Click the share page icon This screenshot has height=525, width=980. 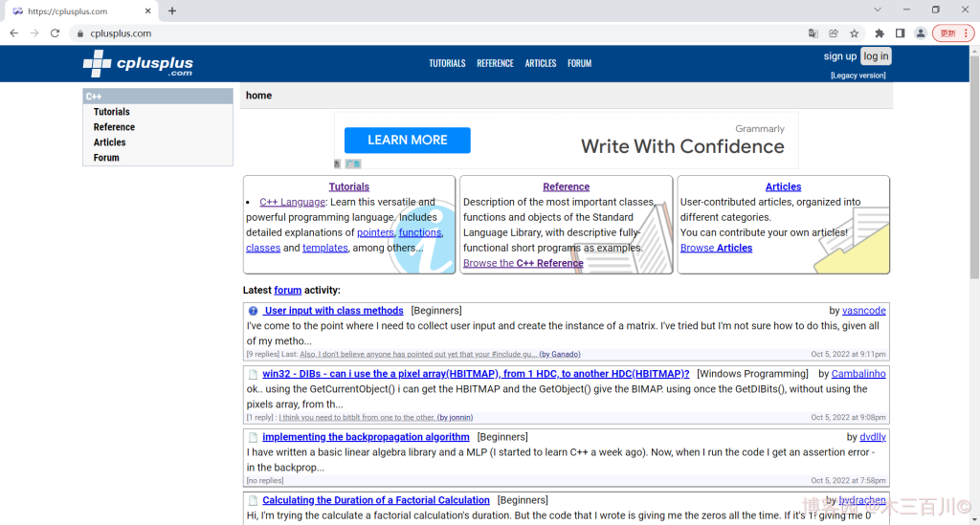[x=834, y=33]
